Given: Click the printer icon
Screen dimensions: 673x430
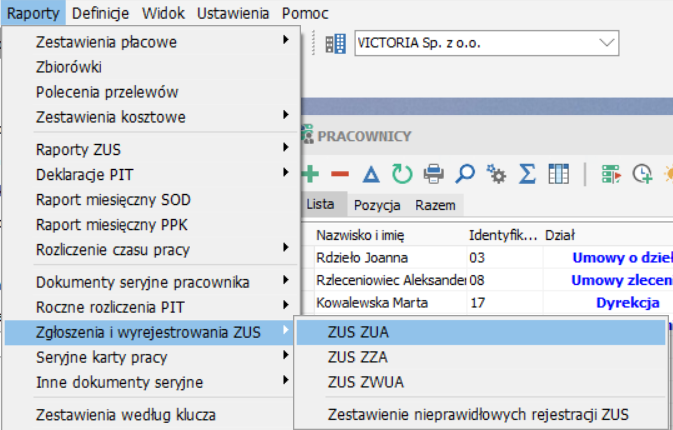Looking at the screenshot, I should (434, 174).
